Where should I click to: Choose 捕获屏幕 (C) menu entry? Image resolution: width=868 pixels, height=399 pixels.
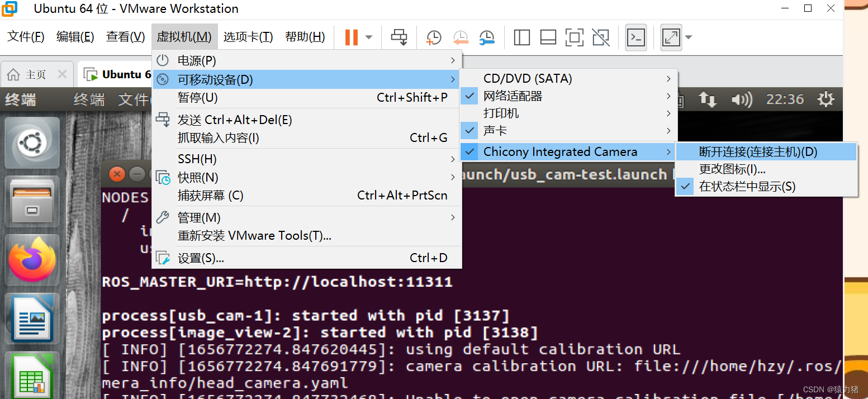[306, 196]
